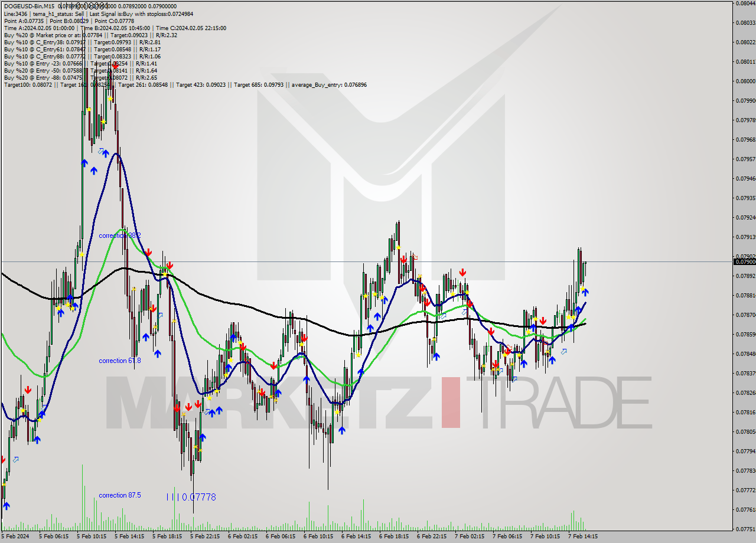Click '6 Feb 02:15' on the time axis
Viewport: 756px width, 543px height.
click(243, 537)
